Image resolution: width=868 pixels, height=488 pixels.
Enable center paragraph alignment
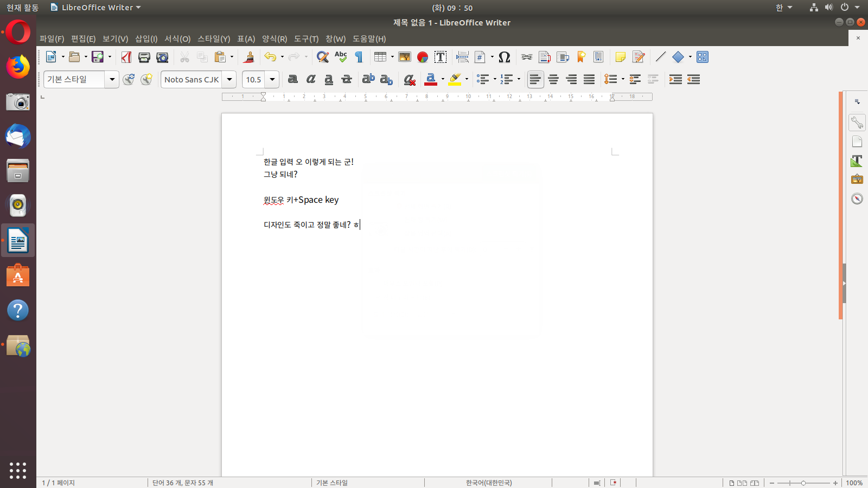[x=553, y=79]
